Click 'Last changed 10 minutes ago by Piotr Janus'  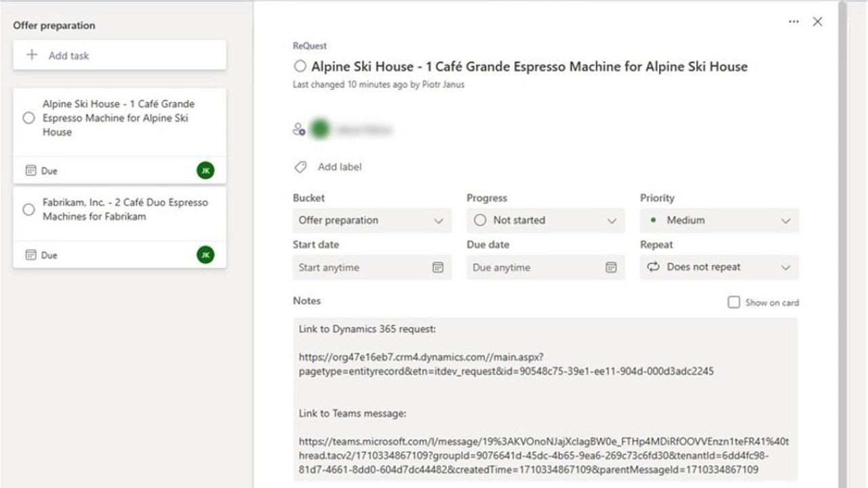(x=378, y=85)
